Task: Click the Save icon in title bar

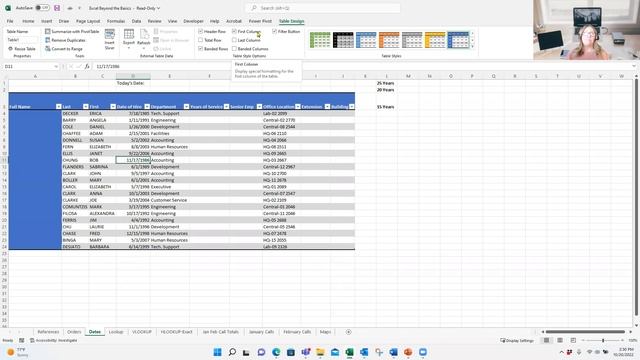Action: (57, 8)
